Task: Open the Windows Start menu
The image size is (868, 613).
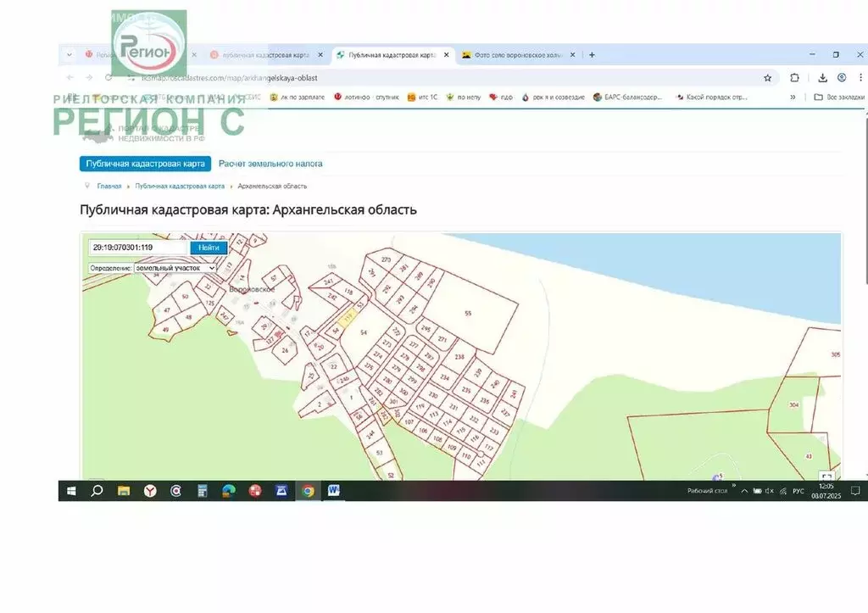Action: tap(71, 491)
